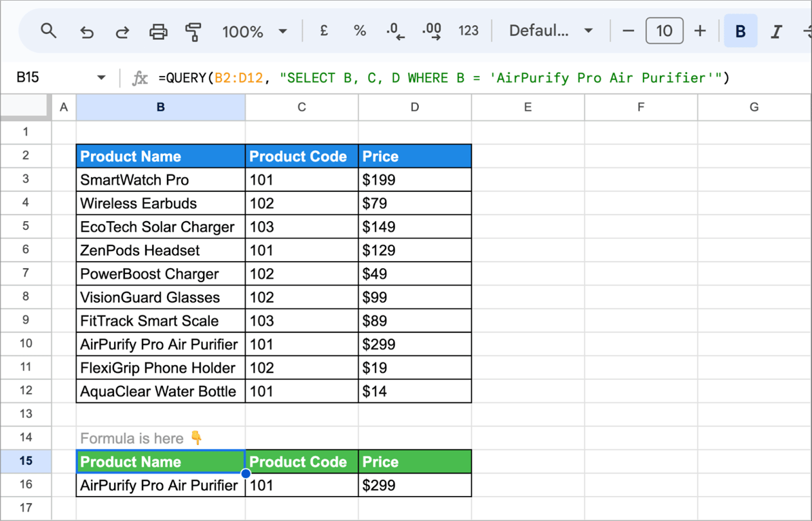Click 'Formula is here' note cell

coord(160,438)
